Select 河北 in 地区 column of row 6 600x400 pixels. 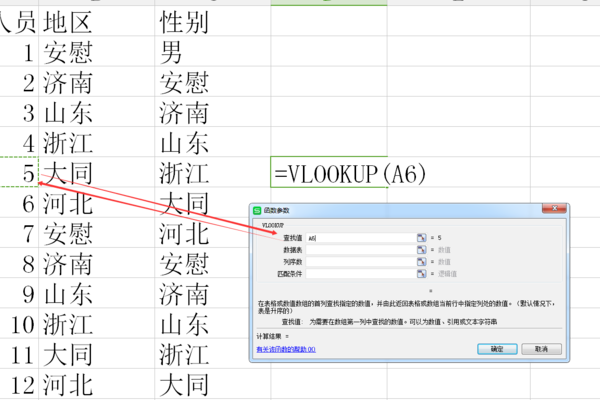(x=96, y=202)
